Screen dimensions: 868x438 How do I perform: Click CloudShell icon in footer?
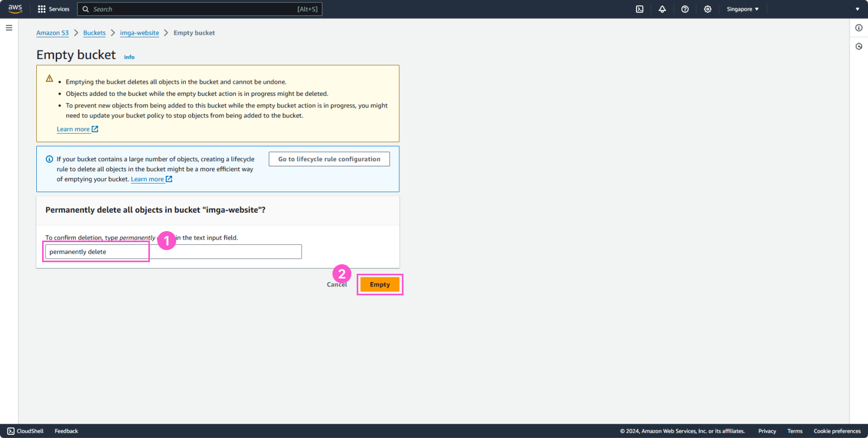(11, 431)
